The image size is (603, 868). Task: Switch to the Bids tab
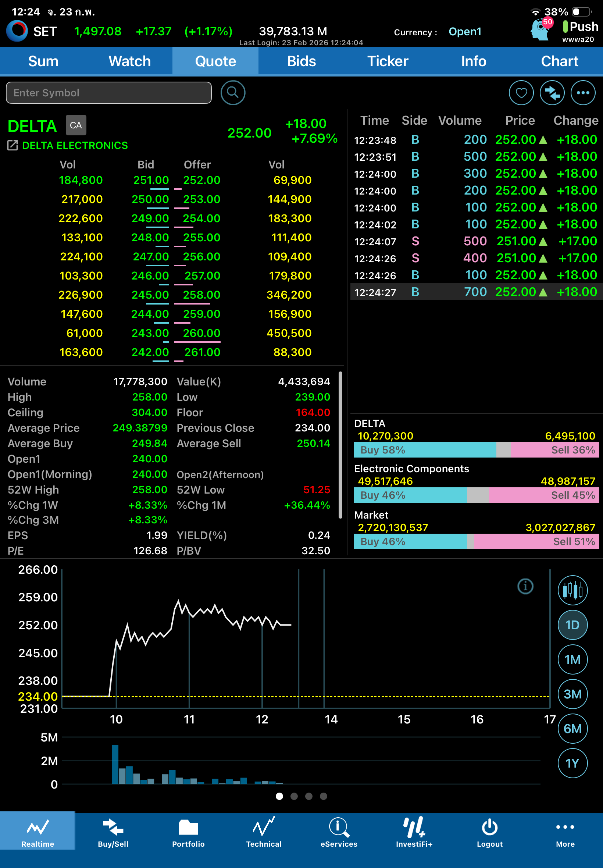[301, 61]
